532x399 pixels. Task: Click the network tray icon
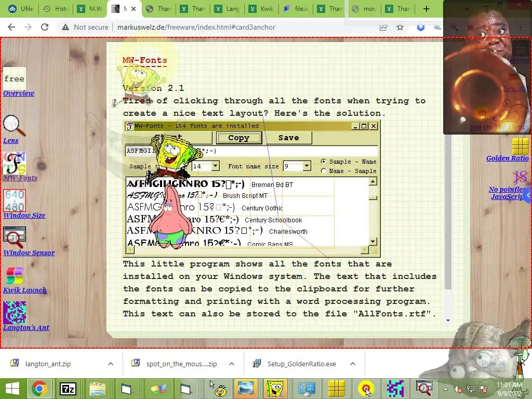(471, 390)
